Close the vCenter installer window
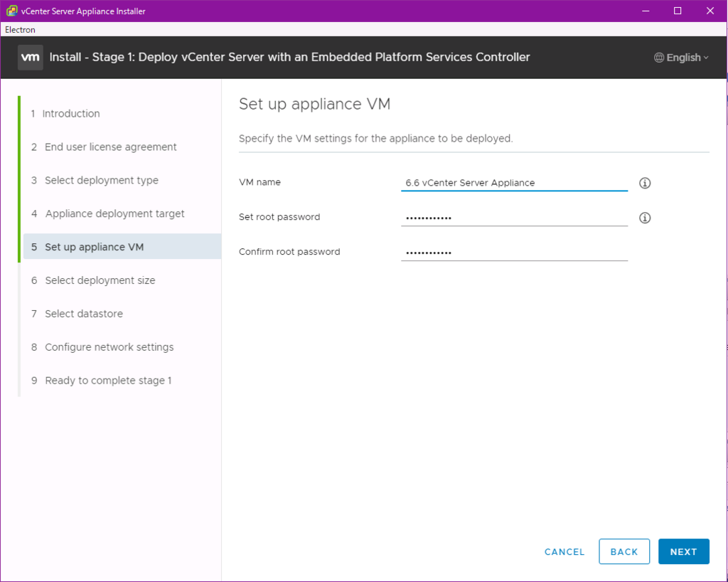The image size is (728, 582). (710, 11)
